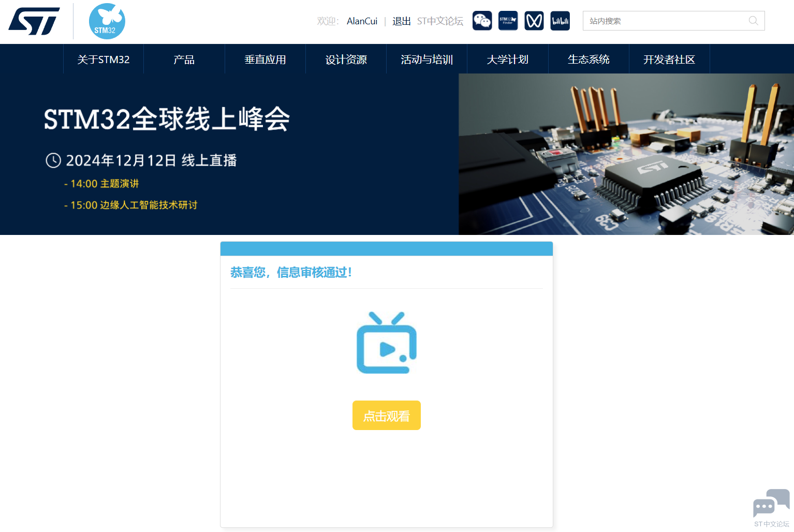
Task: Open the 大学计划 menu
Action: pos(508,60)
